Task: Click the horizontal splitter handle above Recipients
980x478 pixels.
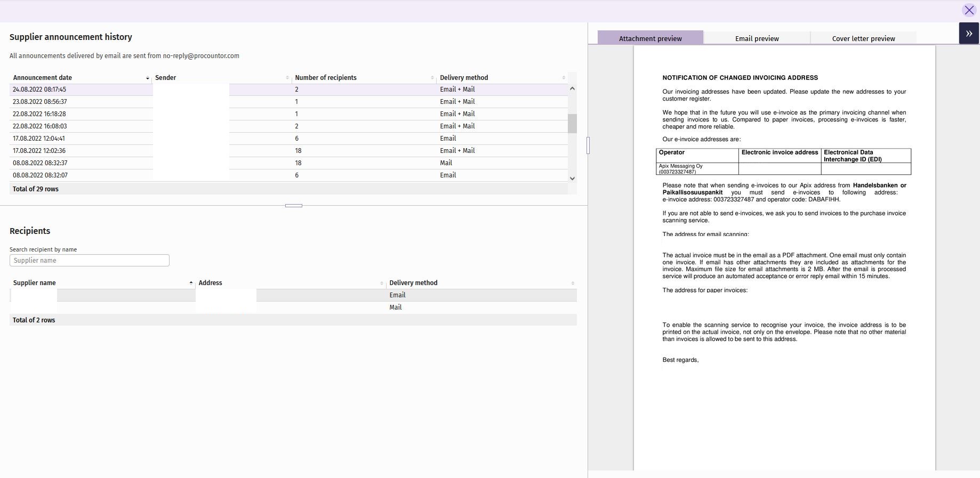Action: (294, 205)
